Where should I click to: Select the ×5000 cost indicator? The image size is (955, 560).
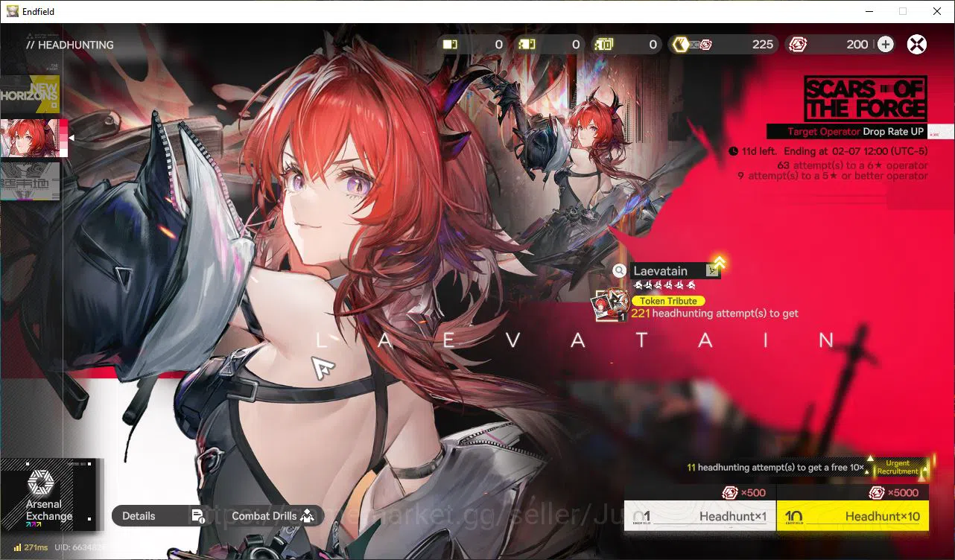[893, 493]
